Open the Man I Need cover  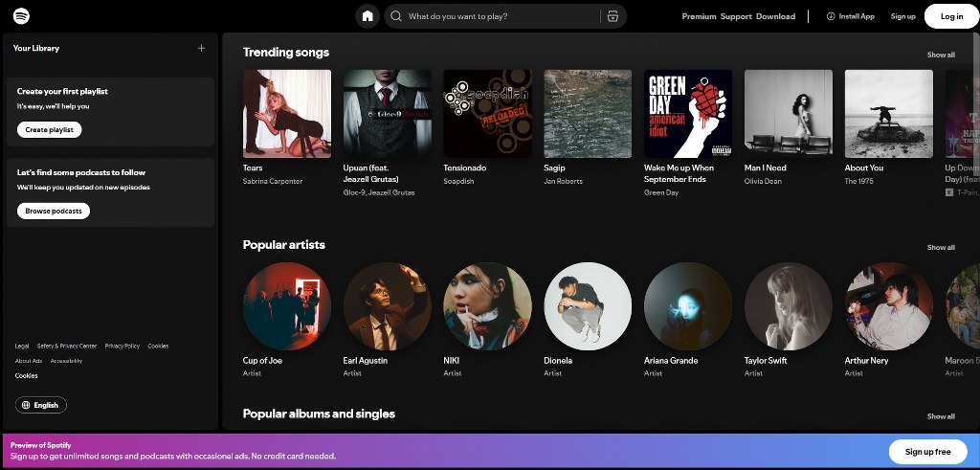coord(789,114)
